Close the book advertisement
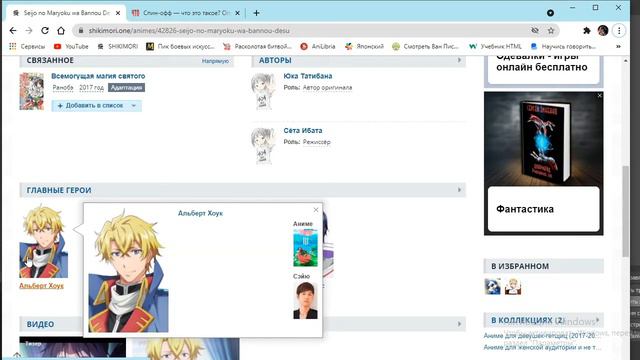This screenshot has height=360, width=640. (600, 96)
